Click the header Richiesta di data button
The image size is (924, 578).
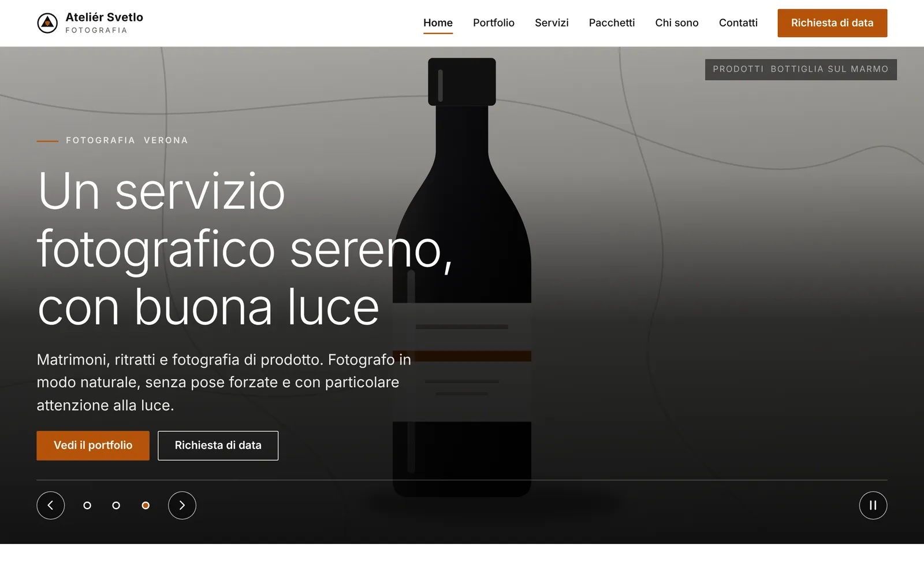point(832,23)
